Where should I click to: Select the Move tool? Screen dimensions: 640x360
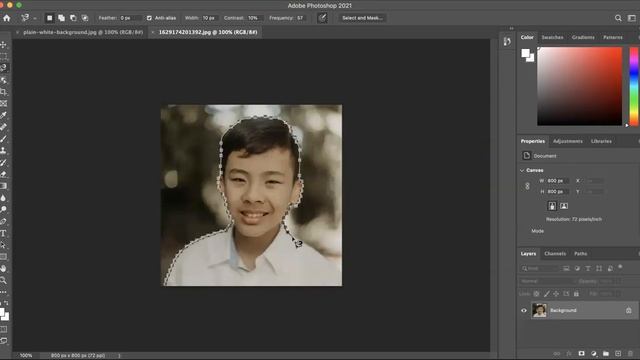pyautogui.click(x=4, y=44)
